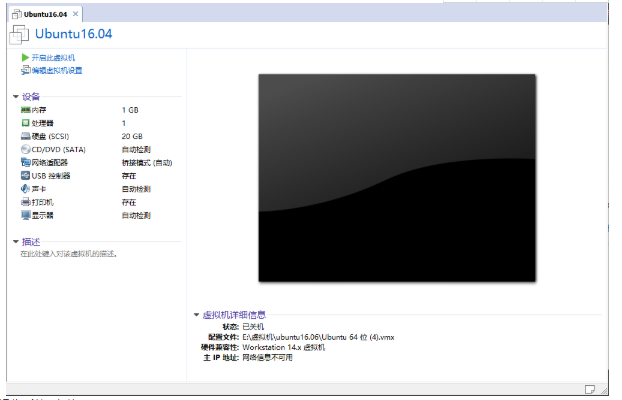Click the processor (处理器) icon

pyautogui.click(x=25, y=123)
